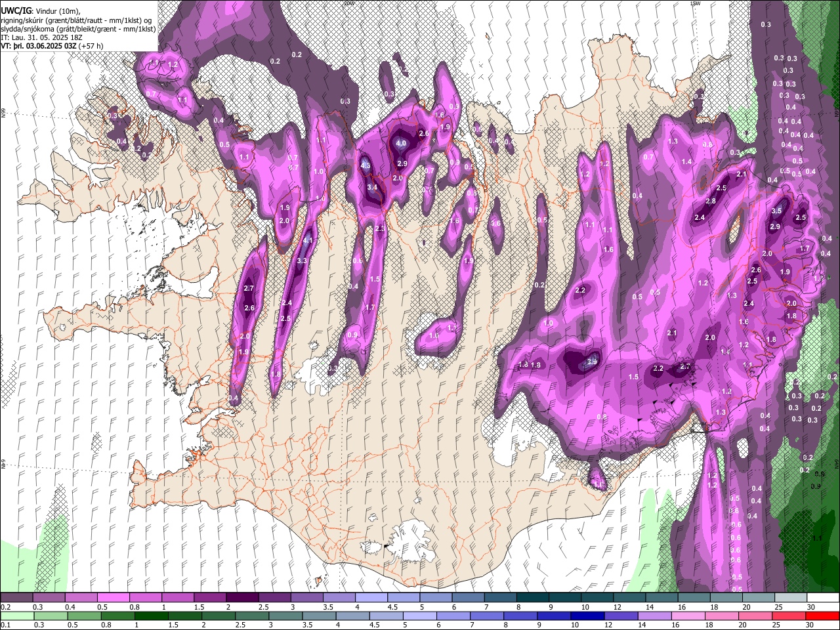Image resolution: width=840 pixels, height=630 pixels.
Task: Select the '30' label ending the upper legend scale
Action: pyautogui.click(x=812, y=607)
